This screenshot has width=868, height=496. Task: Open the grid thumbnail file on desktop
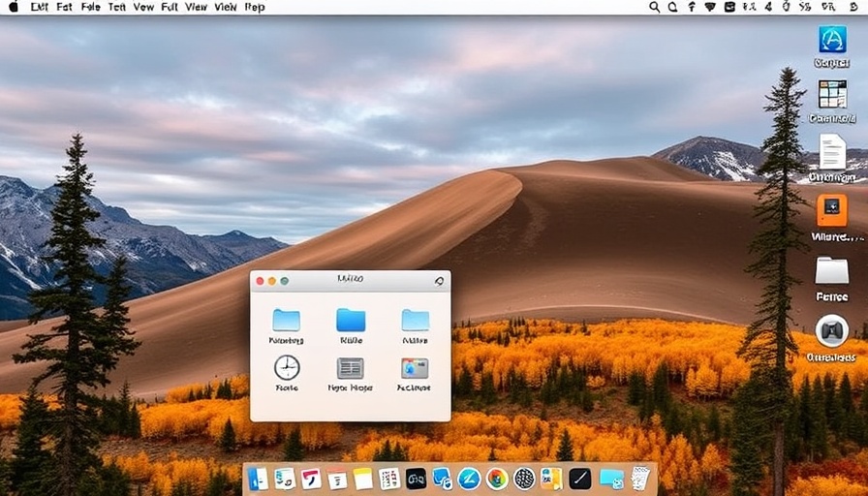point(832,94)
